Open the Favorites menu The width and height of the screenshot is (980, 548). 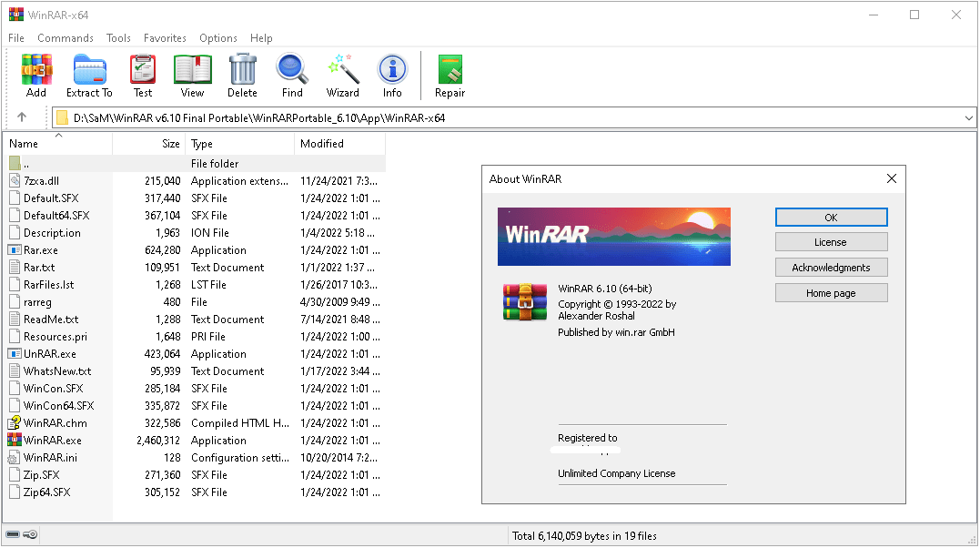(165, 38)
